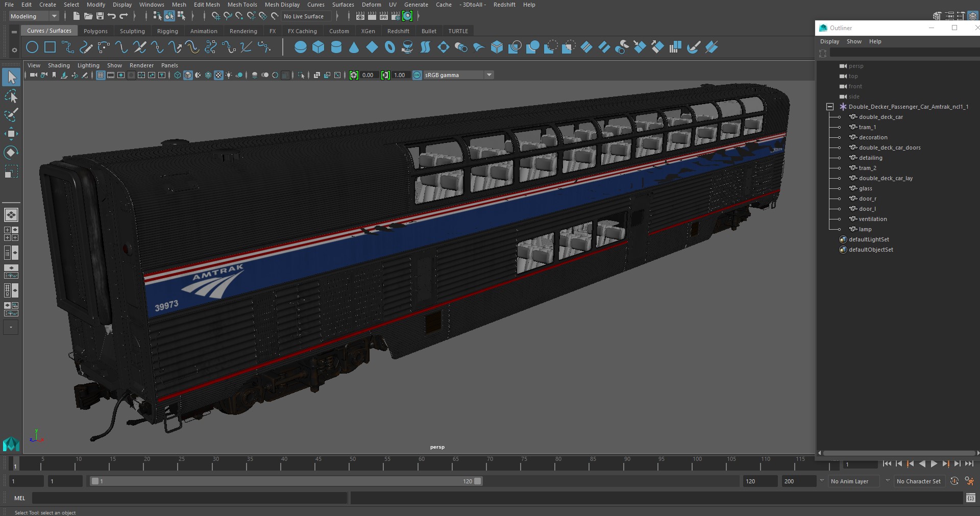The height and width of the screenshot is (516, 980).
Task: Click the Redo arrow icon
Action: pyautogui.click(x=124, y=16)
